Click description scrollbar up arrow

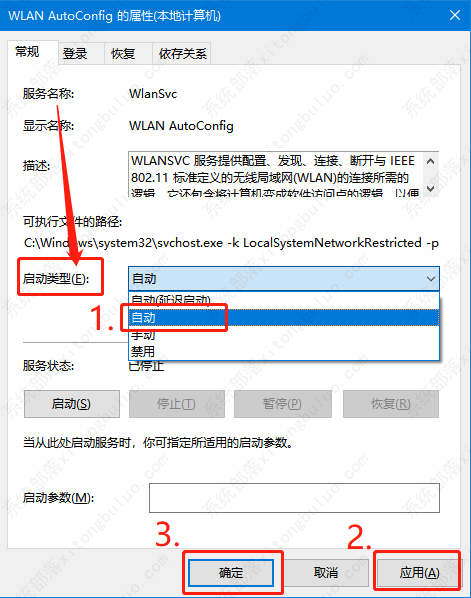point(431,161)
